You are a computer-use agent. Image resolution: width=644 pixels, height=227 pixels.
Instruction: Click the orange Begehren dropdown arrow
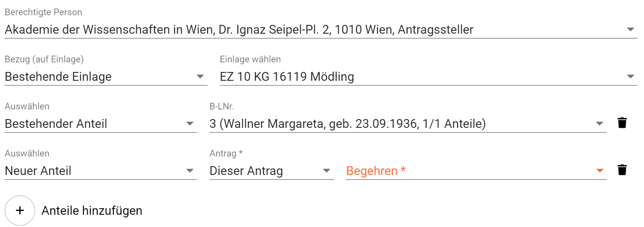tap(600, 171)
